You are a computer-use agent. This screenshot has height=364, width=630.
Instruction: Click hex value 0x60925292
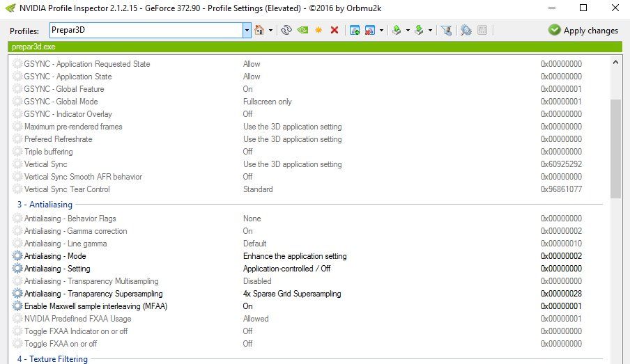[561, 164]
